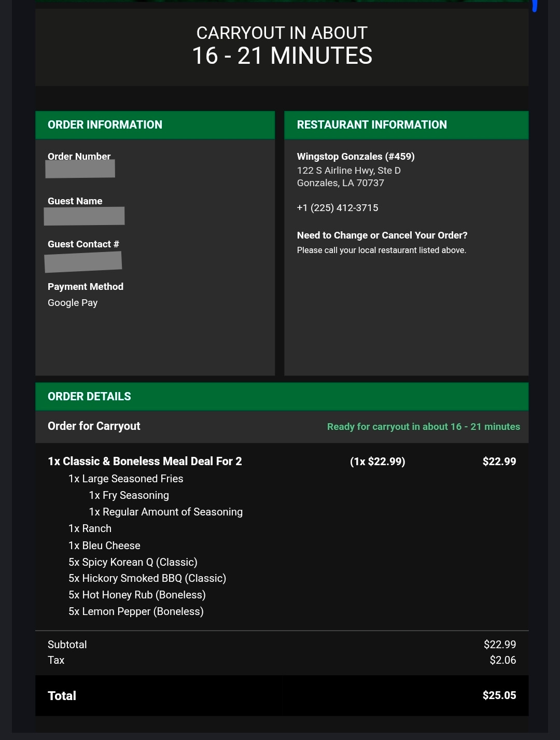
Task: Click the 122 S Airline Hwy address
Action: click(348, 171)
